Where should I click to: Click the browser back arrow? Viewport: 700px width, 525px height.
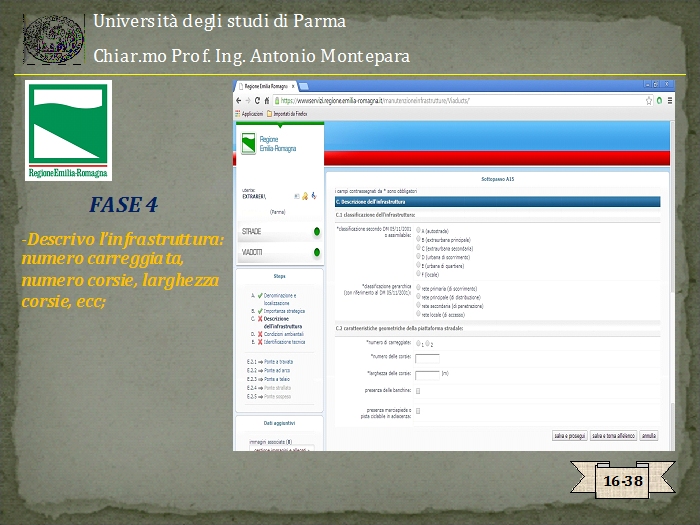point(238,101)
